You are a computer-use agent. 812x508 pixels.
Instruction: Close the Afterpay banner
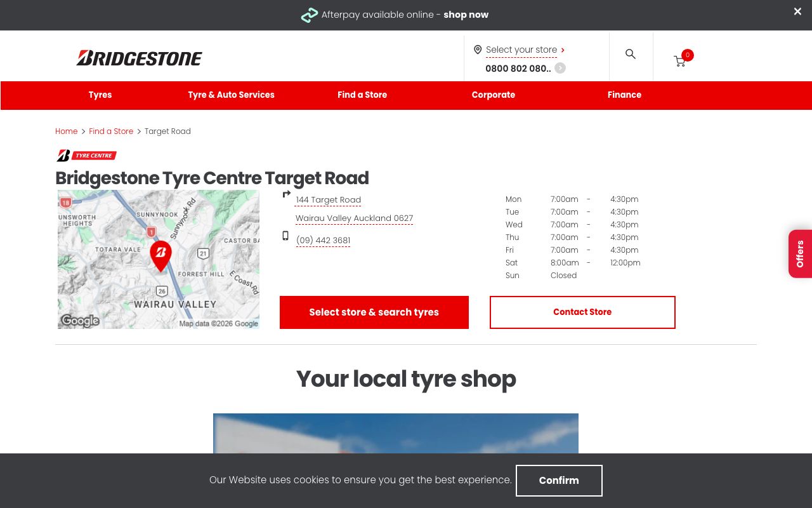(x=797, y=11)
